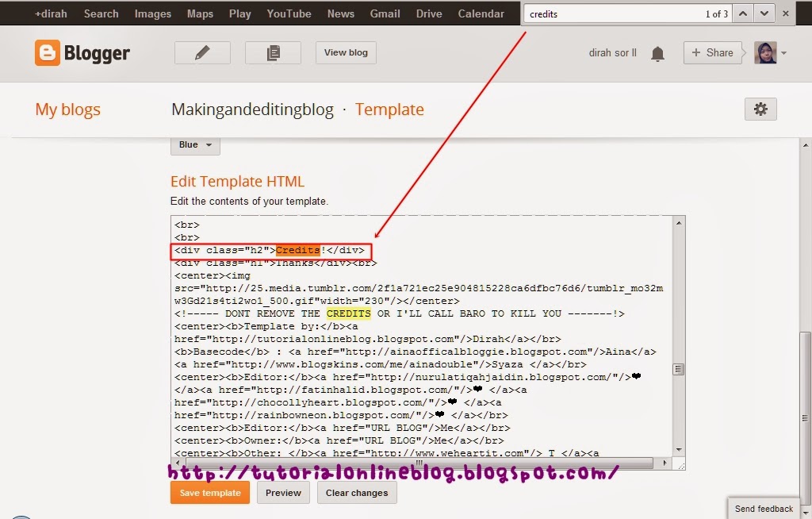This screenshot has width=812, height=519.
Task: Click the textarea resize grip corner
Action: (681, 466)
